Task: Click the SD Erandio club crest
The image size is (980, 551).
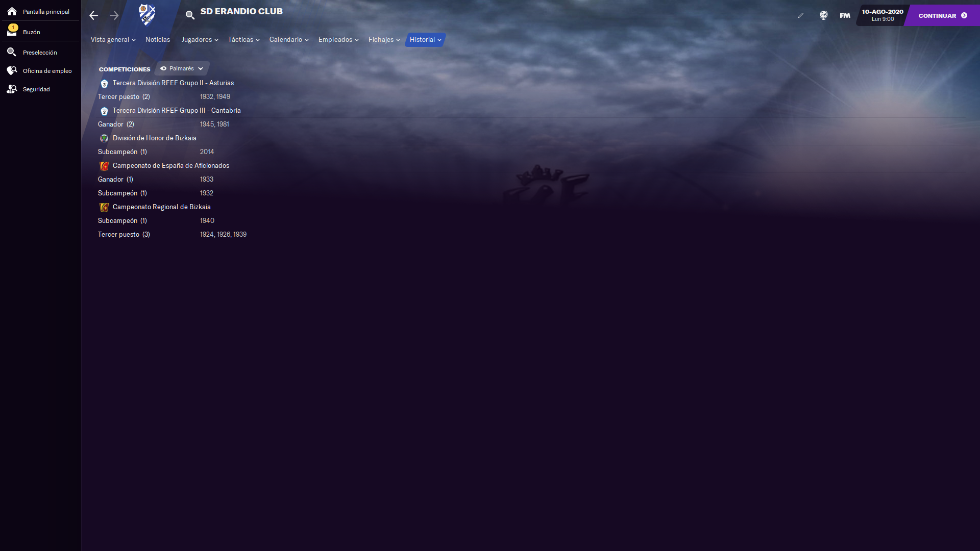Action: pos(147,15)
